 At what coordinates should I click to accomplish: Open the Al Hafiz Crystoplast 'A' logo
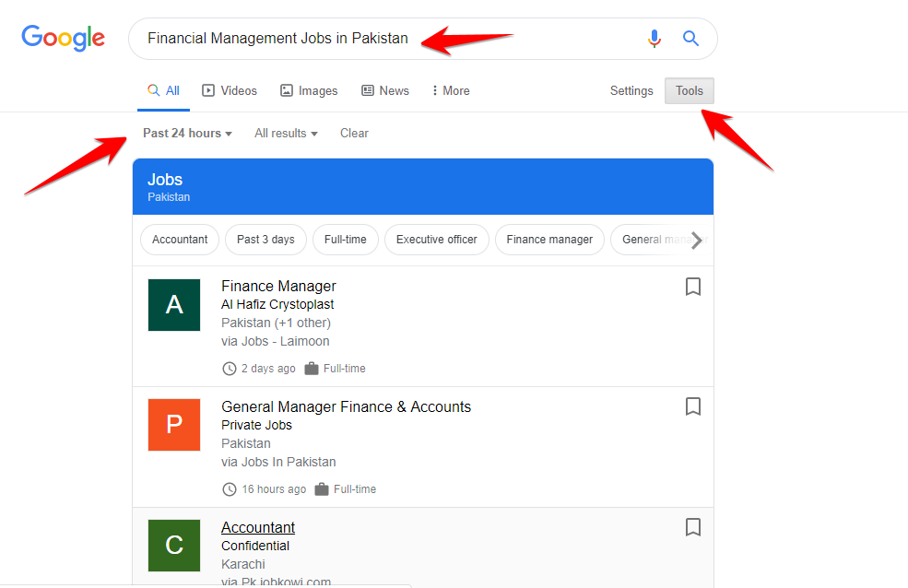(174, 305)
